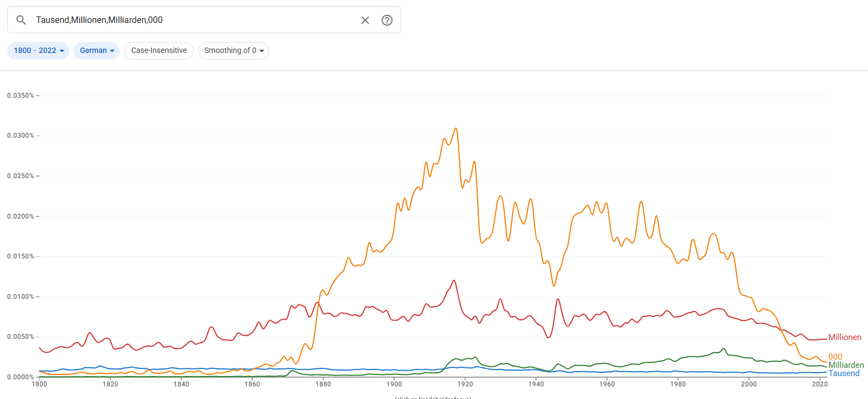Click the 1900 tick on the x-axis
This screenshot has width=868, height=399.
click(x=394, y=384)
